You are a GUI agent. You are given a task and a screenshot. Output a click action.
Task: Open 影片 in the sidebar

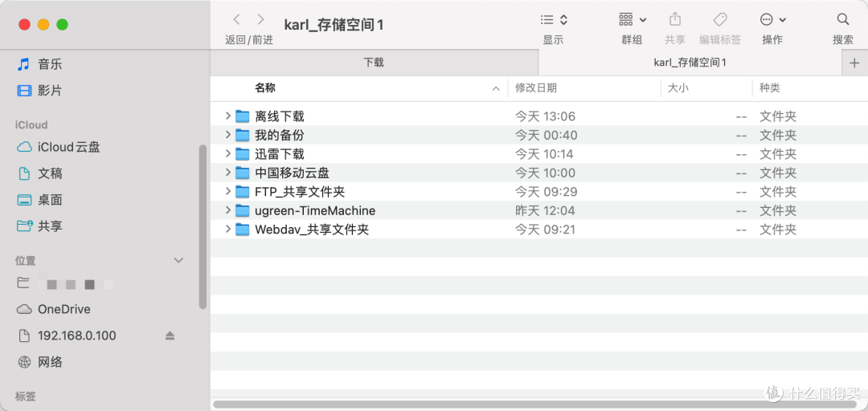pos(50,91)
